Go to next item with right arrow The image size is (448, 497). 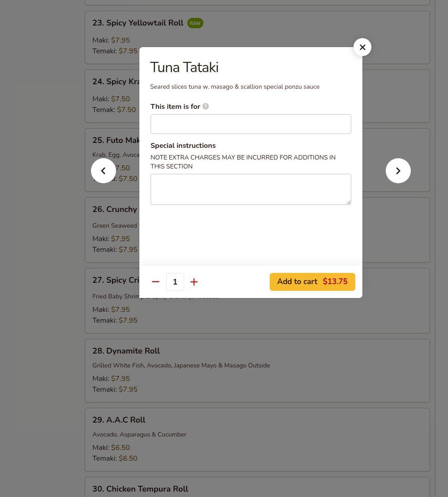(398, 171)
